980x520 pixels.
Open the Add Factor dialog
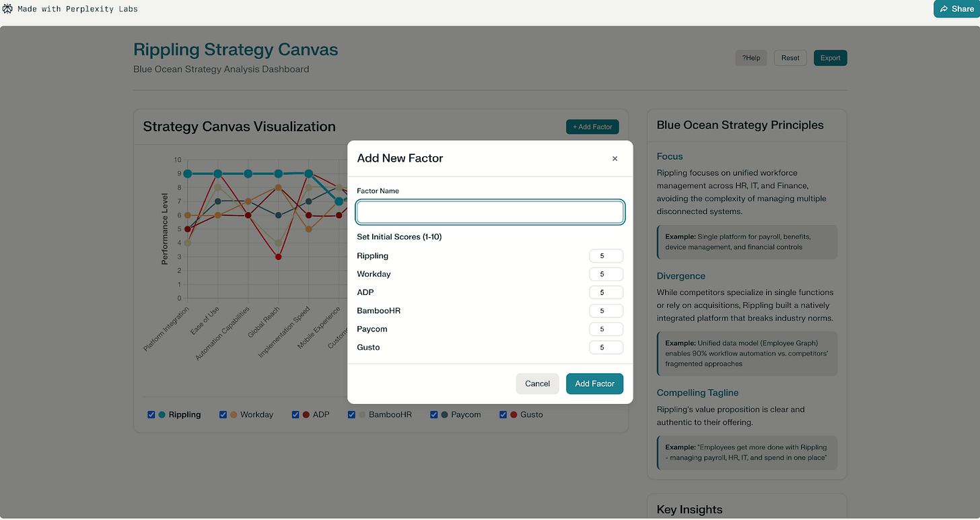[592, 127]
